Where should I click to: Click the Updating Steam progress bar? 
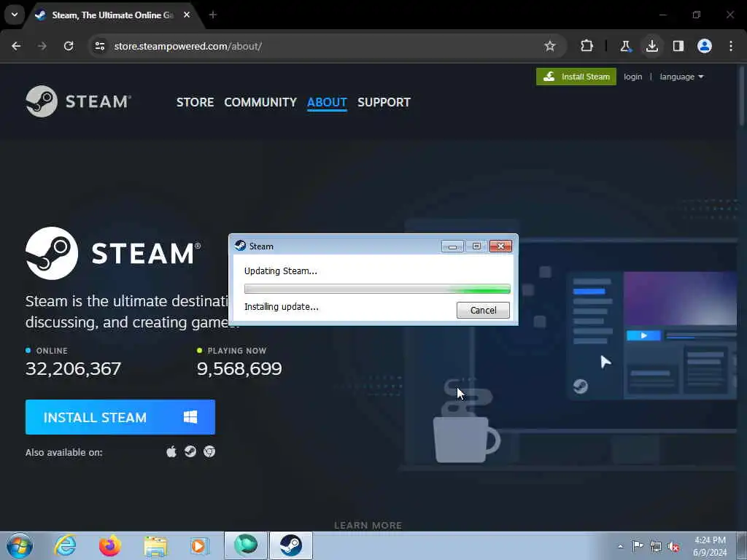377,289
